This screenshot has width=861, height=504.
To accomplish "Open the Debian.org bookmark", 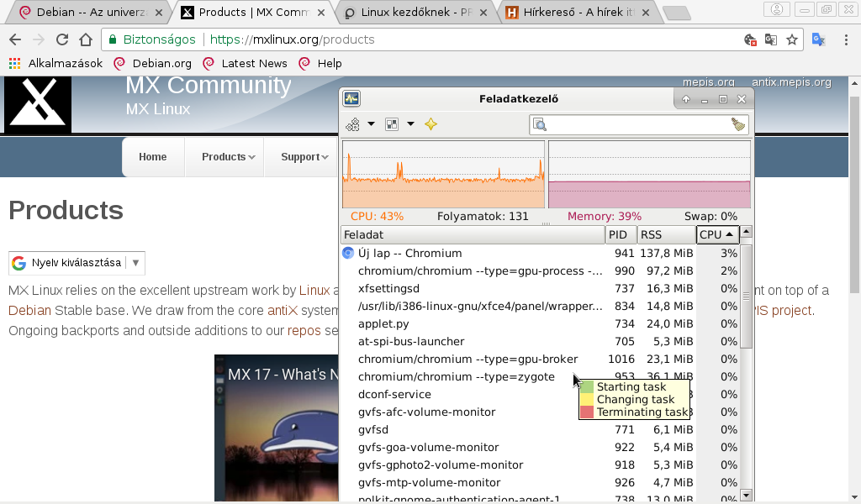I will (153, 63).
